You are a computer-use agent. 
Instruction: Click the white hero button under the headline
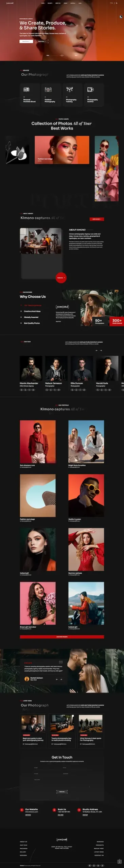tap(26, 41)
